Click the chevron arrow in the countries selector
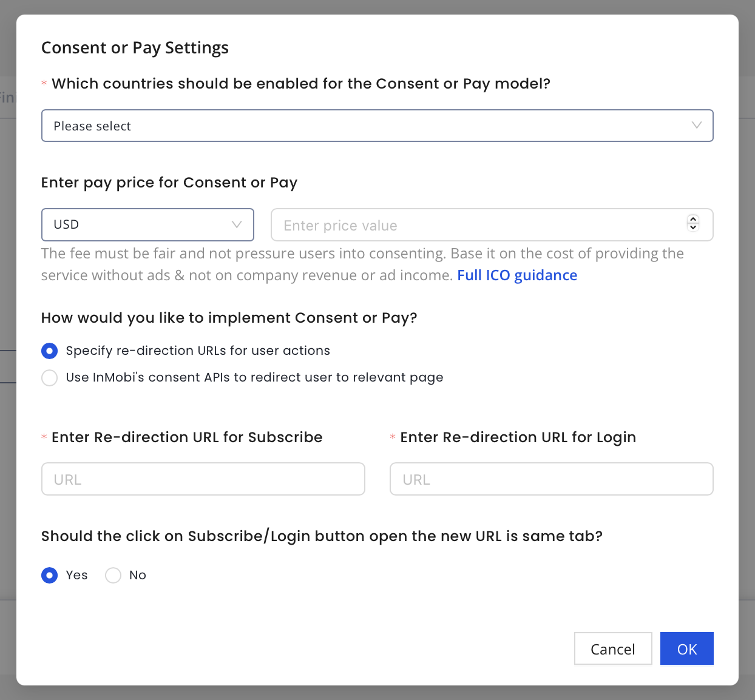This screenshot has height=700, width=755. pyautogui.click(x=696, y=126)
